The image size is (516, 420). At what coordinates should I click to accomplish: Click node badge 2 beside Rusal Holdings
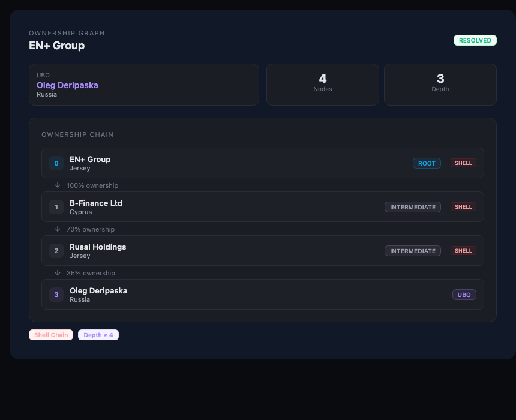click(56, 251)
